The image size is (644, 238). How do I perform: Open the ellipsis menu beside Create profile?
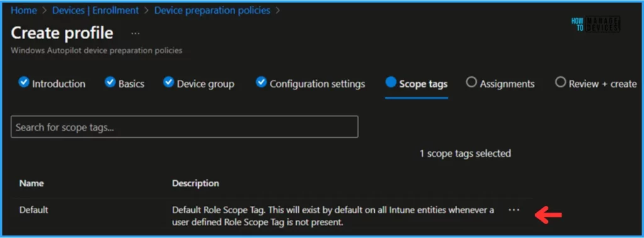[135, 34]
